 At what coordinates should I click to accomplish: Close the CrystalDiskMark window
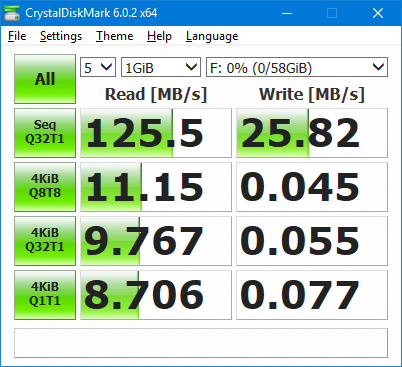click(378, 13)
